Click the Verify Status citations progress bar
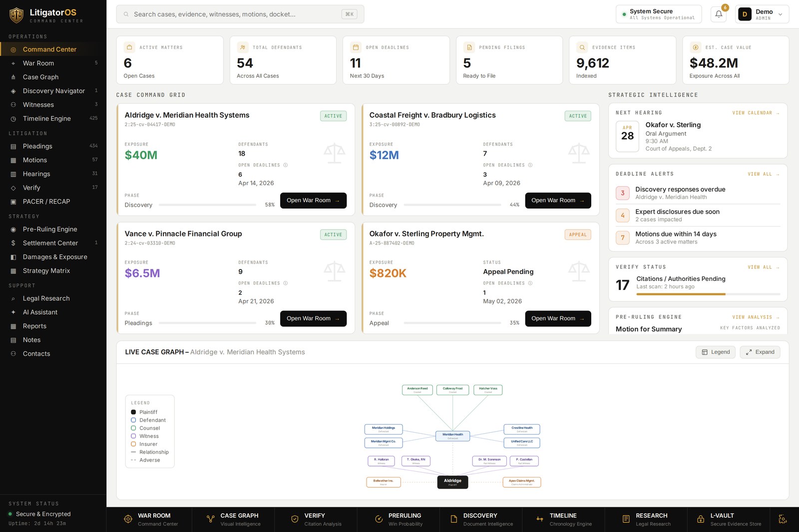The width and height of the screenshot is (799, 532). coord(708,294)
